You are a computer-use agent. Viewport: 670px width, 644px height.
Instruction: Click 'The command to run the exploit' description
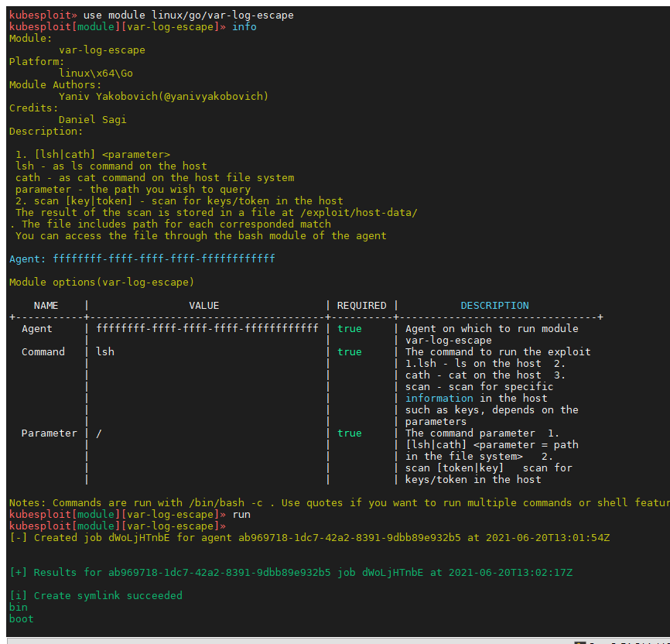click(497, 351)
